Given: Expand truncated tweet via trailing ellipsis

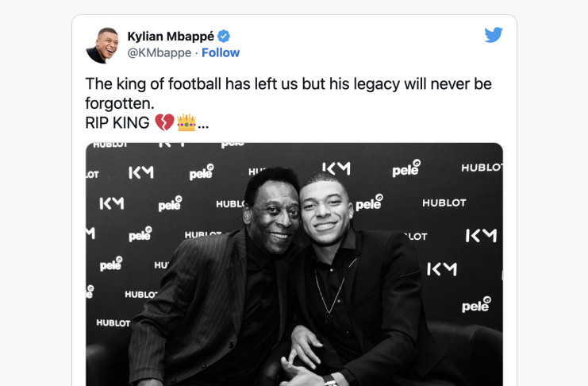Looking at the screenshot, I should tap(203, 126).
